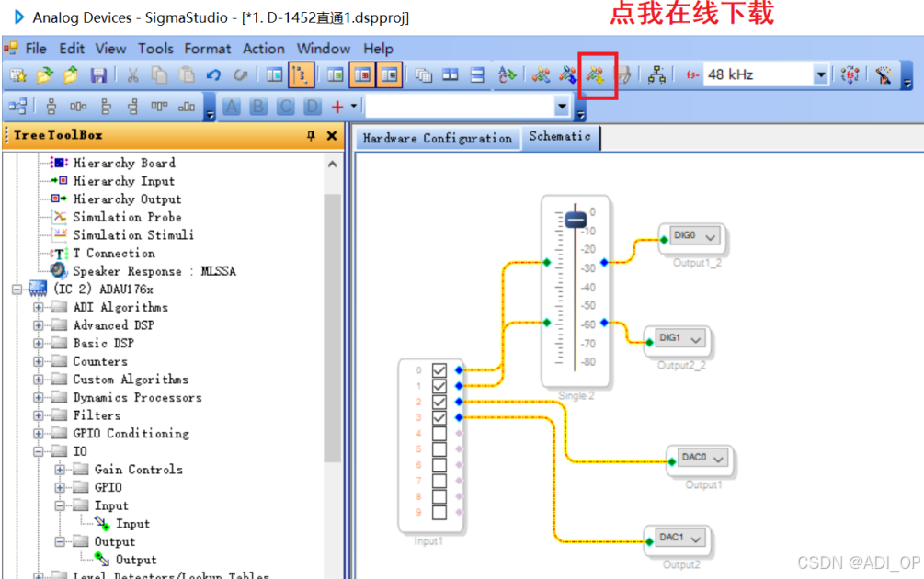
Task: Select the Schematic tab
Action: point(560,137)
